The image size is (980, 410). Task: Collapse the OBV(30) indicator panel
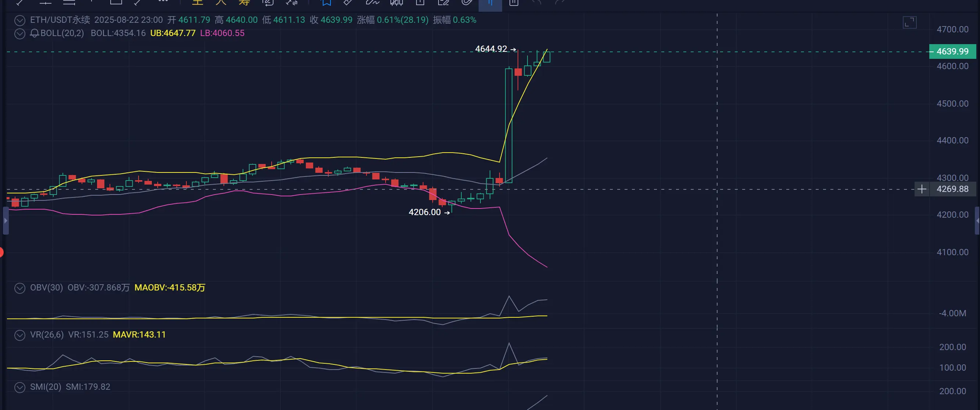pos(20,288)
